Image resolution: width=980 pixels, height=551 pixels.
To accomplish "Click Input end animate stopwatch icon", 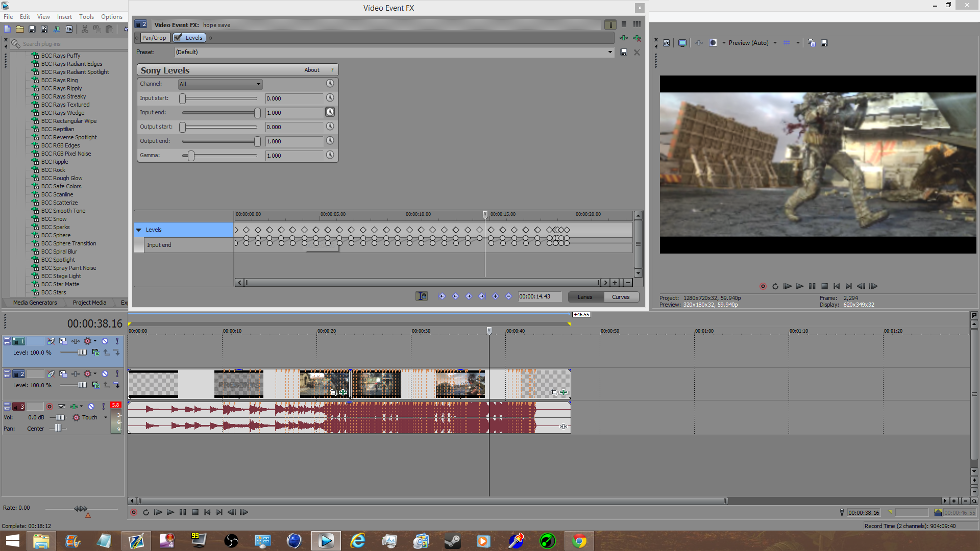I will click(330, 112).
